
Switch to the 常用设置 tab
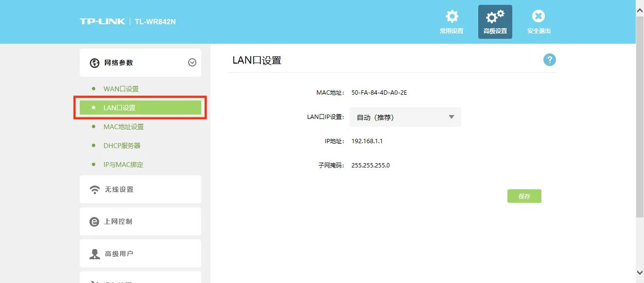452,21
